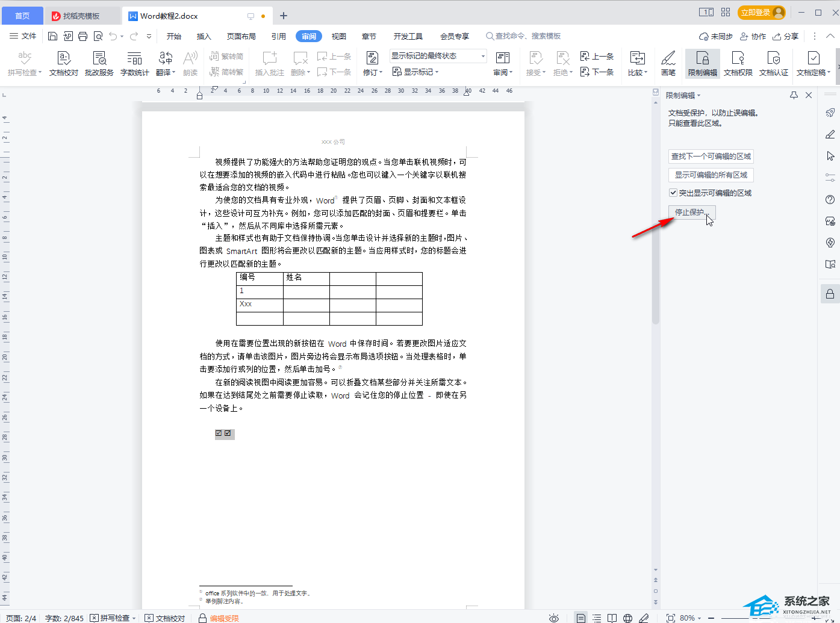This screenshot has width=840, height=623.
Task: Click the first checked box in the document
Action: click(x=219, y=433)
